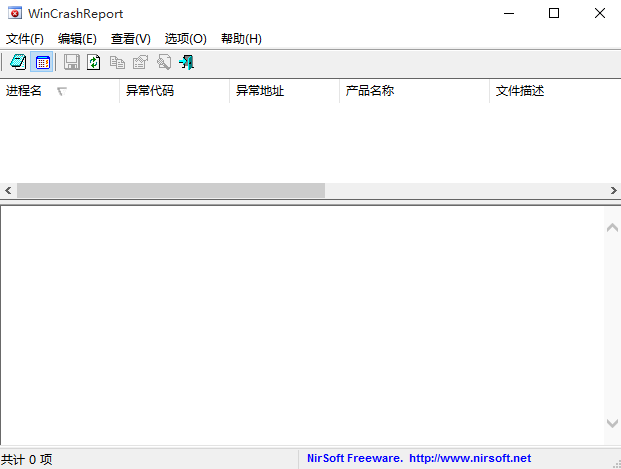The width and height of the screenshot is (621, 469).
Task: Click the Copy selected items icon
Action: tap(117, 62)
